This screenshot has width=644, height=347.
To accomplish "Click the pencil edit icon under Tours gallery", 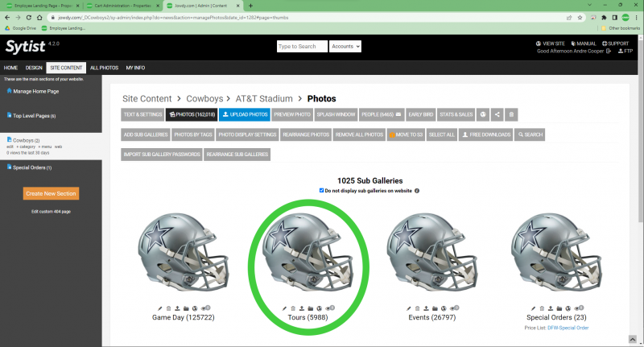I will (x=285, y=308).
